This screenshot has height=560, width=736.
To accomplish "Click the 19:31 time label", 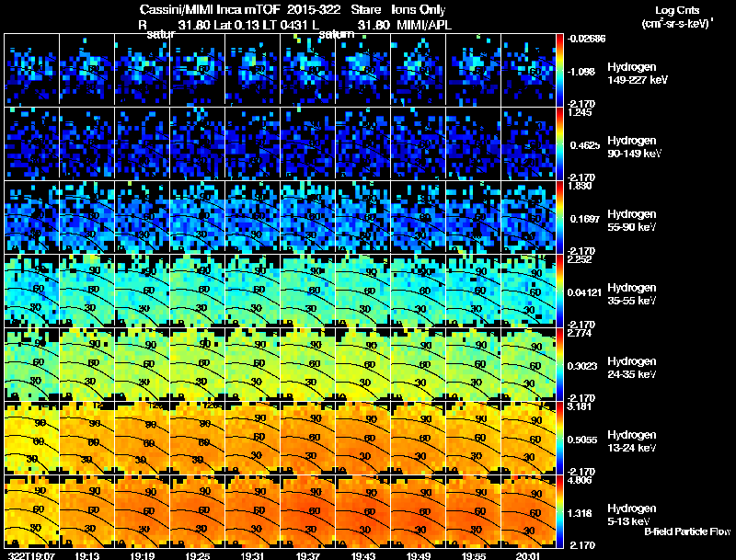I will pos(252,555).
